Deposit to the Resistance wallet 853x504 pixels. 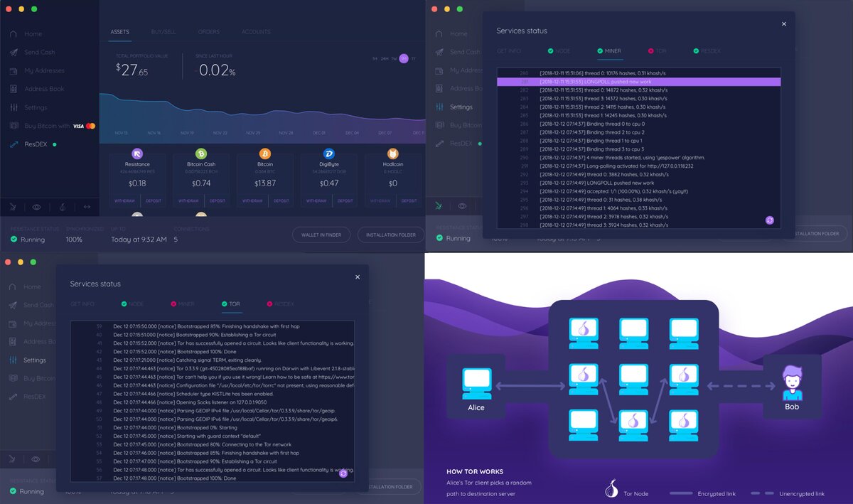pyautogui.click(x=154, y=200)
